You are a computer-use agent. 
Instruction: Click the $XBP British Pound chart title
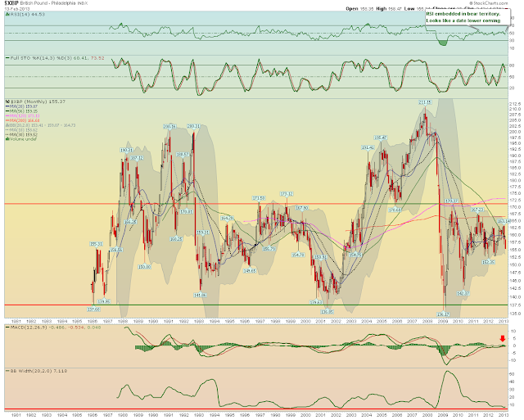46,3
